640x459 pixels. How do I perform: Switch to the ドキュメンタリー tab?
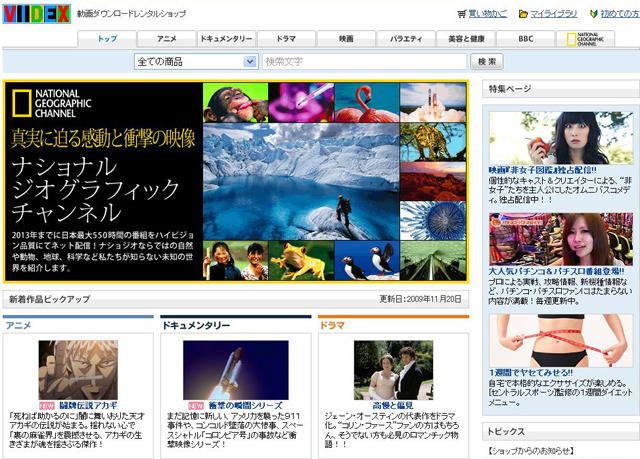[226, 39]
